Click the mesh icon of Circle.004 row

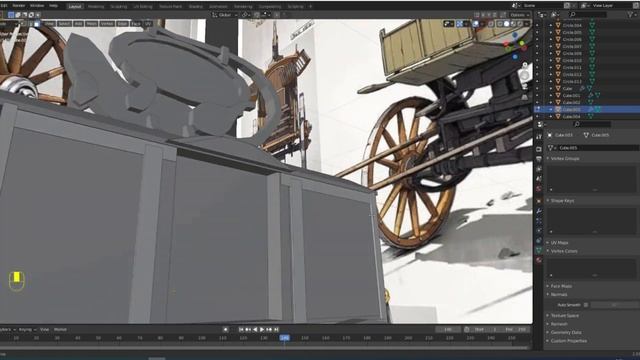(x=592, y=25)
